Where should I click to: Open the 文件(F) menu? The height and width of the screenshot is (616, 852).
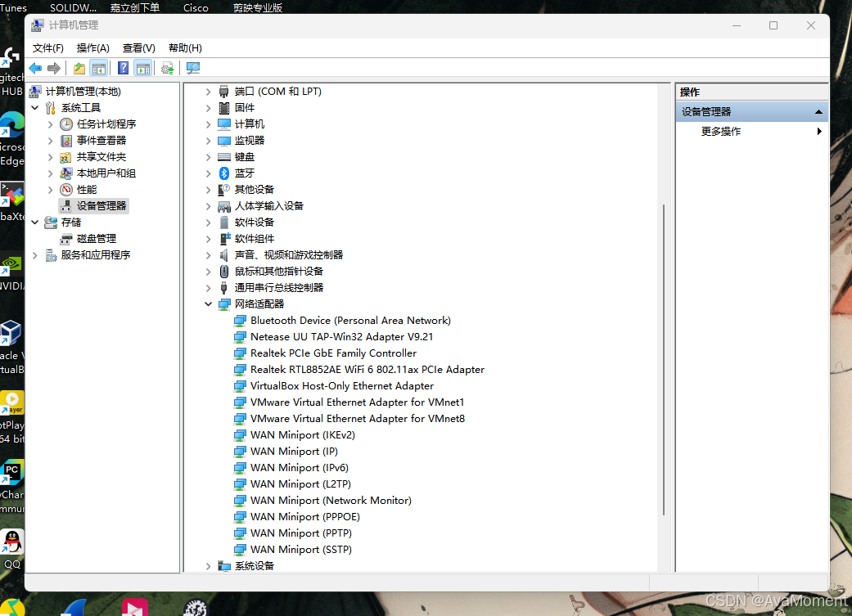tap(47, 47)
